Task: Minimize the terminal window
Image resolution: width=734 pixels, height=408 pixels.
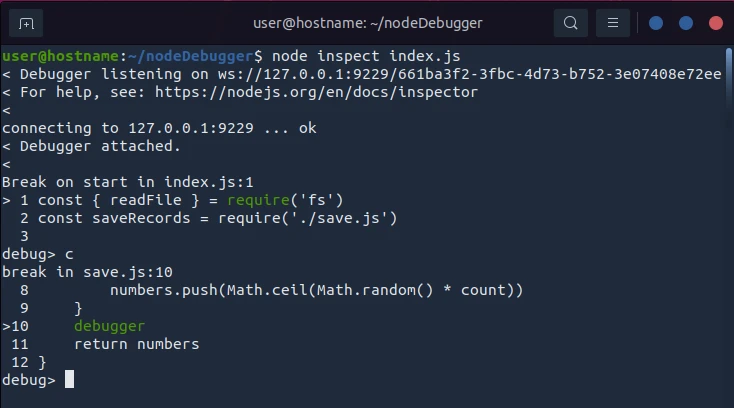Action: pos(656,22)
